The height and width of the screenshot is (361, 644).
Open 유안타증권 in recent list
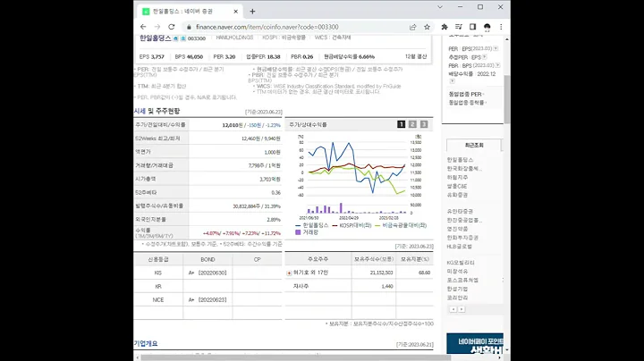[x=460, y=212]
